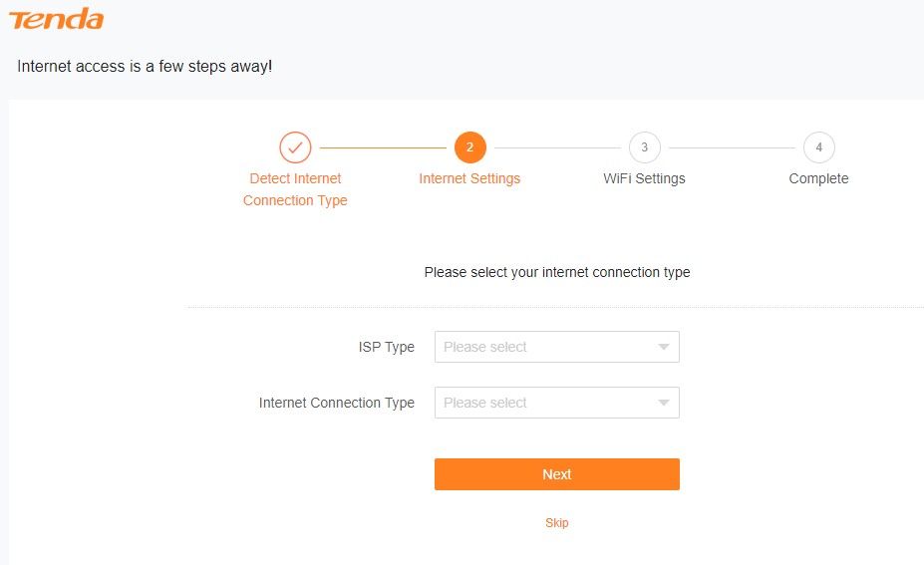Click the progress line between steps 1 and 2

382,147
